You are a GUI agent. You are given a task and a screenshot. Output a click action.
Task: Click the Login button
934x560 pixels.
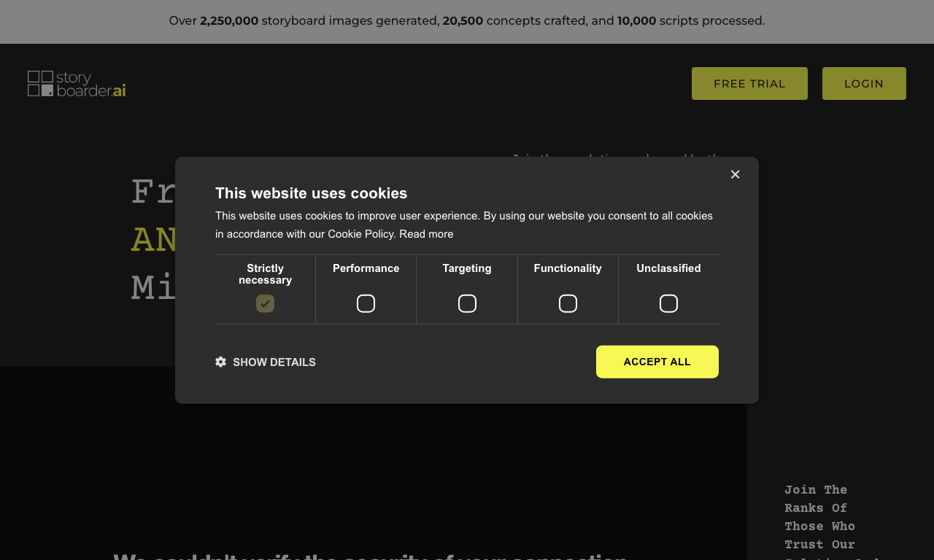pos(864,83)
